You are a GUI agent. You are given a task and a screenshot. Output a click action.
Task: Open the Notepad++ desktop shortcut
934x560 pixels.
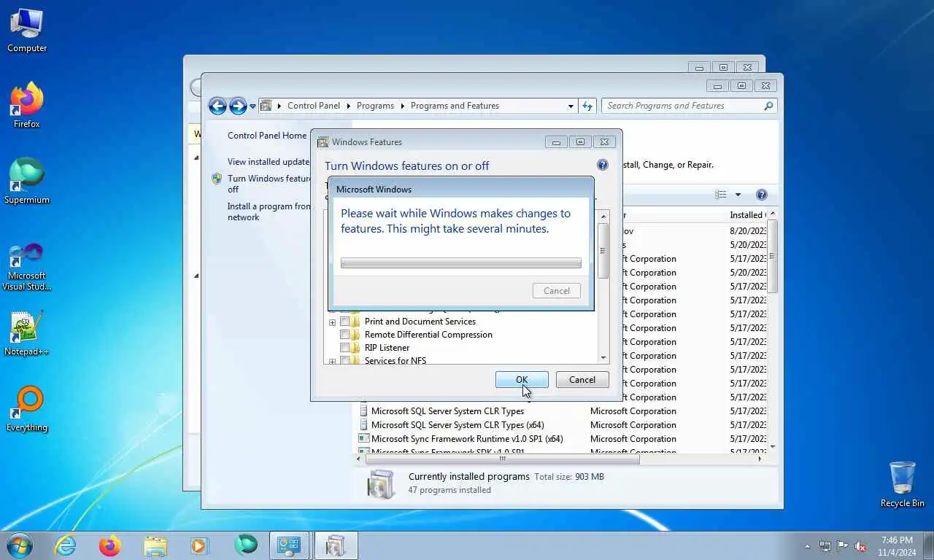pyautogui.click(x=27, y=334)
